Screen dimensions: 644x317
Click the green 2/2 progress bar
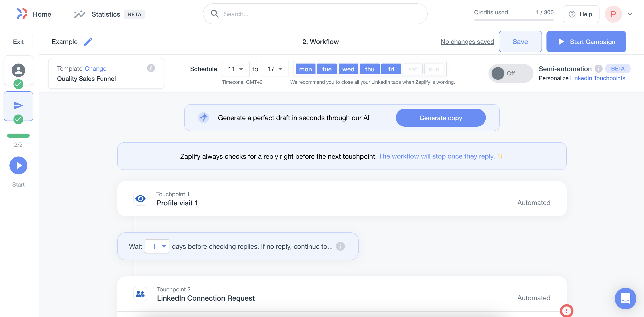tap(18, 136)
